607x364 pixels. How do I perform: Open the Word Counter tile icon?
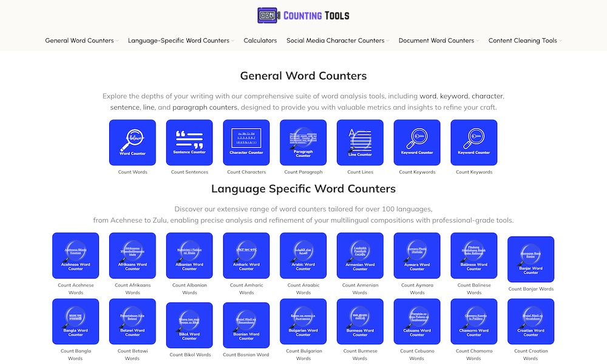[132, 143]
